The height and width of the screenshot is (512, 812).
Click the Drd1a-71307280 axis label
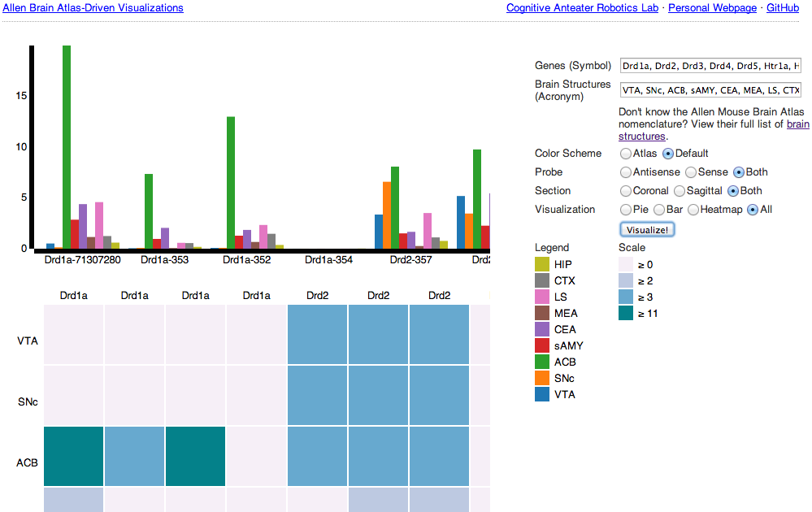coord(82,260)
